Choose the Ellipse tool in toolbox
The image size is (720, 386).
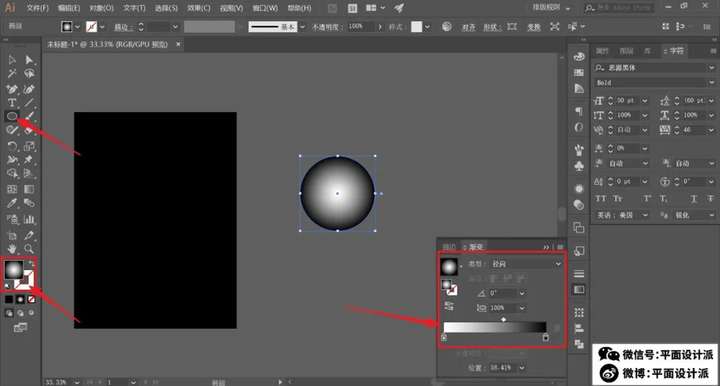point(12,116)
